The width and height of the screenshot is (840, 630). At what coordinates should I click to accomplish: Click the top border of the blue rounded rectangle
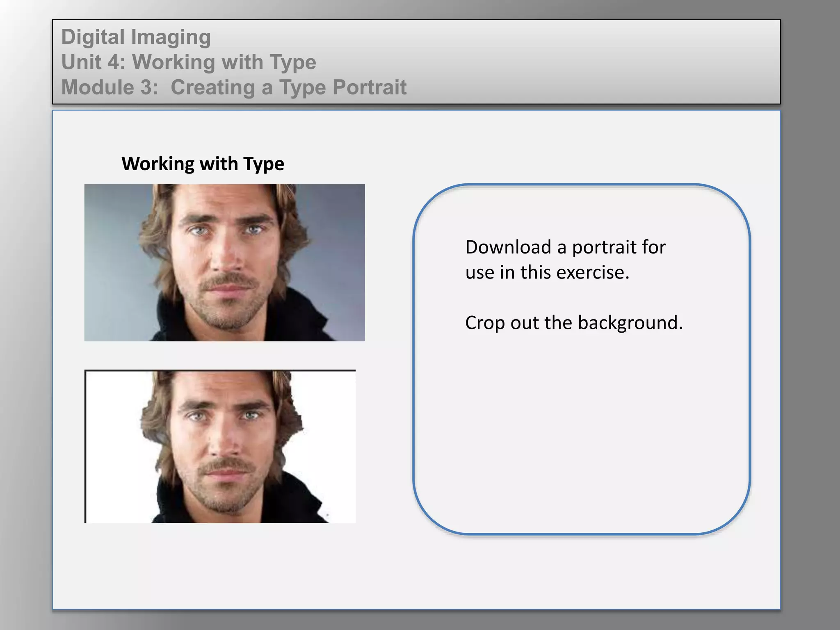coord(582,185)
